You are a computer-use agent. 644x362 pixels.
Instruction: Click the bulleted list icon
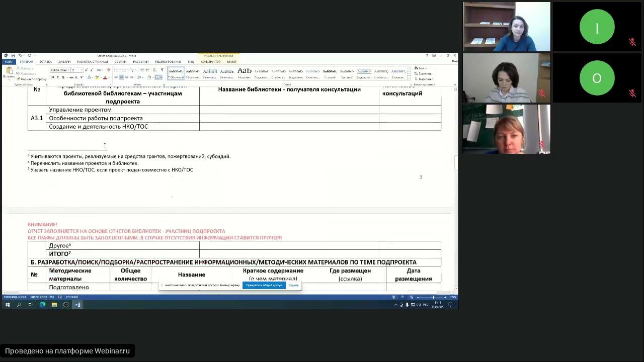(116, 70)
